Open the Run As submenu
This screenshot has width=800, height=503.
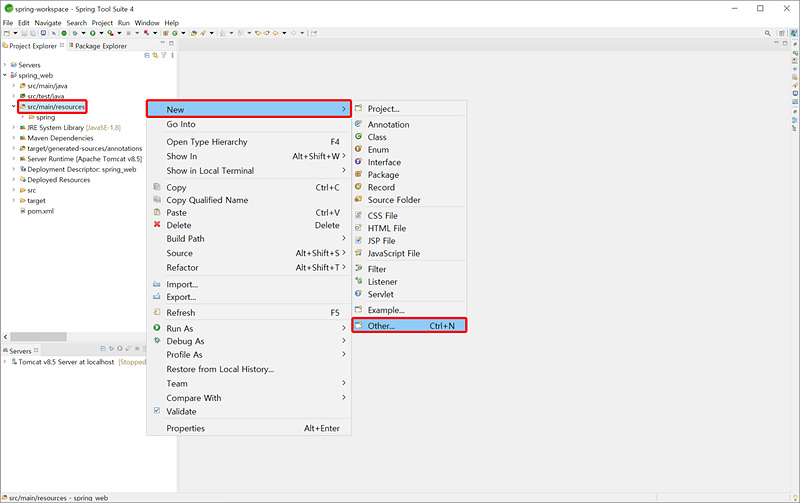[249, 329]
